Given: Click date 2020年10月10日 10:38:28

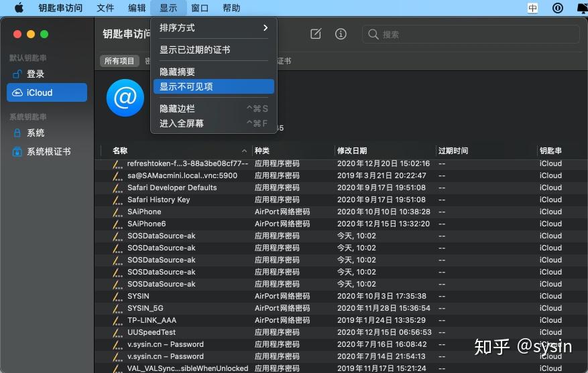Looking at the screenshot, I should 384,212.
